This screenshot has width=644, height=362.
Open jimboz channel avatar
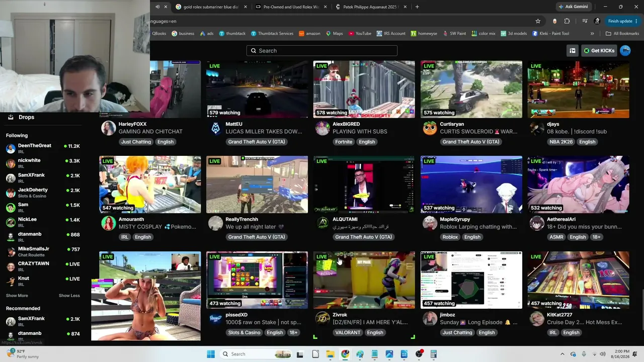click(x=430, y=319)
